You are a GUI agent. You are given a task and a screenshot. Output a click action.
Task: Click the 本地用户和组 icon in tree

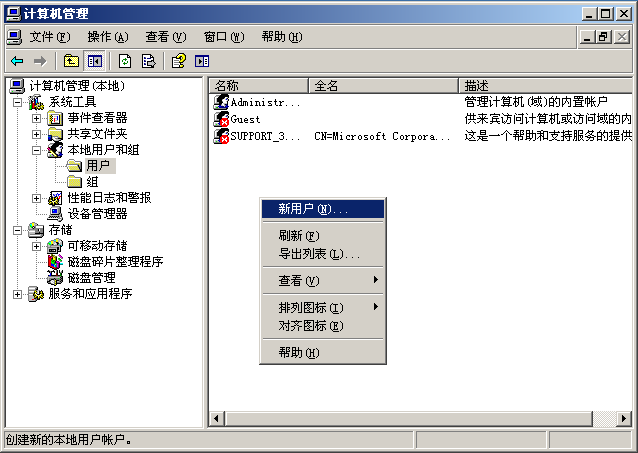pyautogui.click(x=55, y=150)
